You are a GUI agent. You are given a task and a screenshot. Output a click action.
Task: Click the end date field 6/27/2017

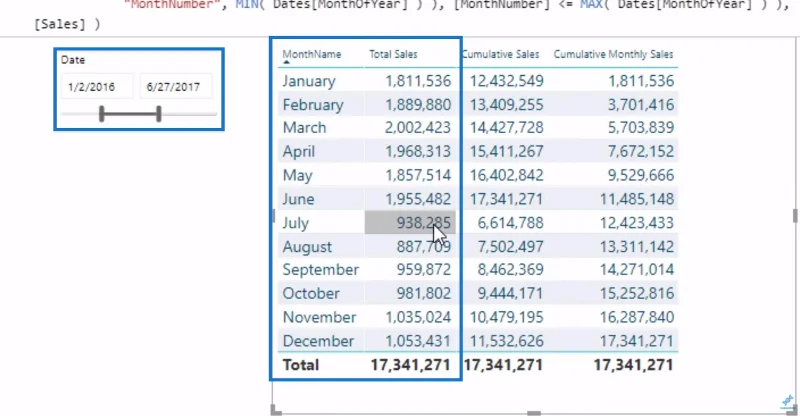[x=176, y=86]
